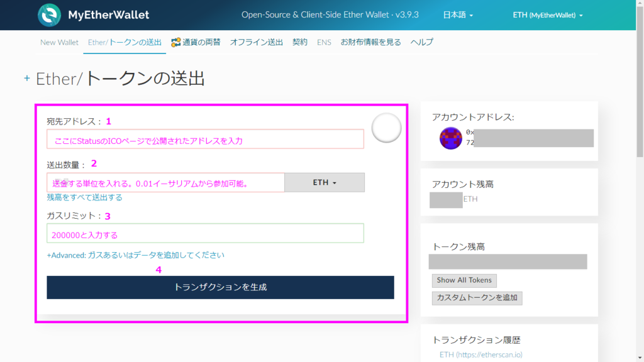This screenshot has height=362, width=644.
Task: Click the blank recipient identicon circle
Action: click(386, 128)
